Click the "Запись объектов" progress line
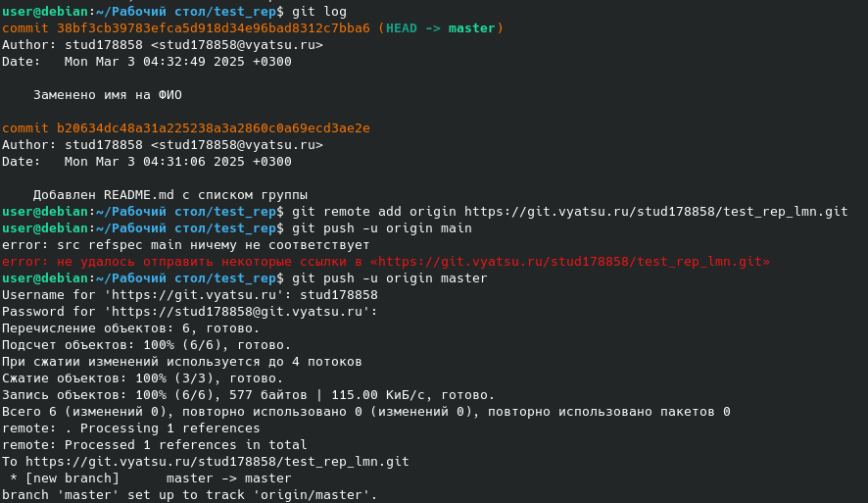 (x=248, y=395)
